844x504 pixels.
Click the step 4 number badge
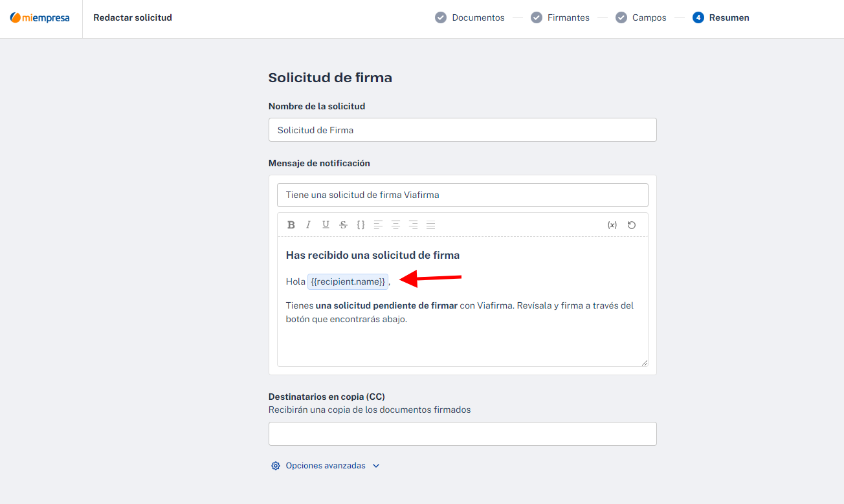698,17
